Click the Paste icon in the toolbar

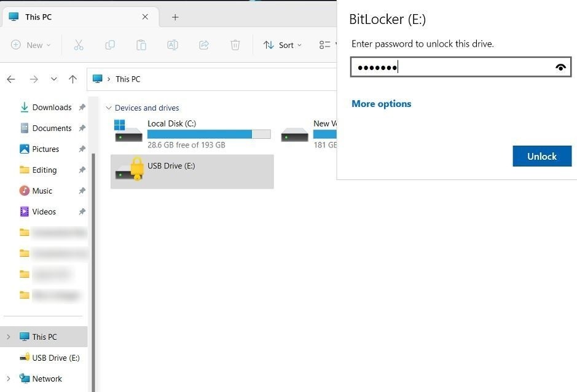click(141, 44)
